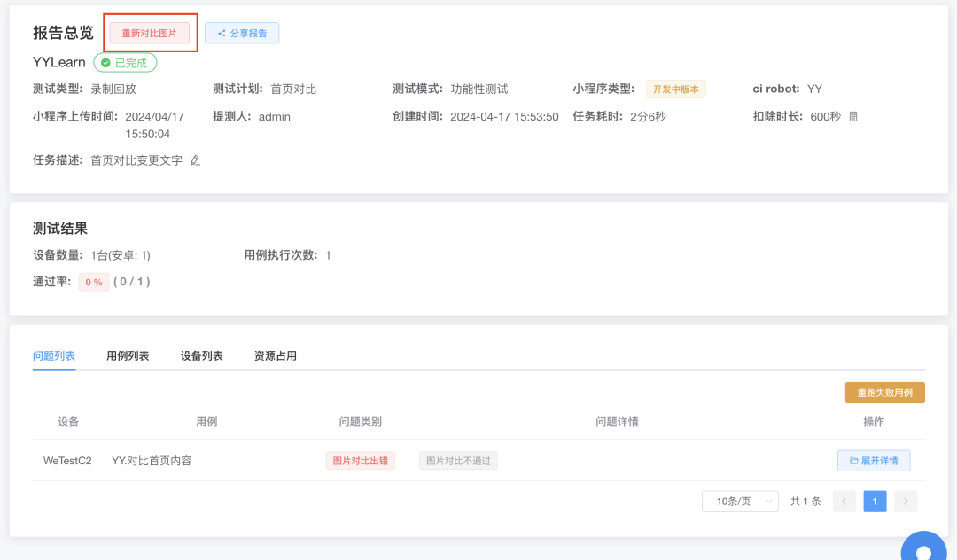Click the blue floating help bubble
The width and height of the screenshot is (957, 560).
pos(924,546)
